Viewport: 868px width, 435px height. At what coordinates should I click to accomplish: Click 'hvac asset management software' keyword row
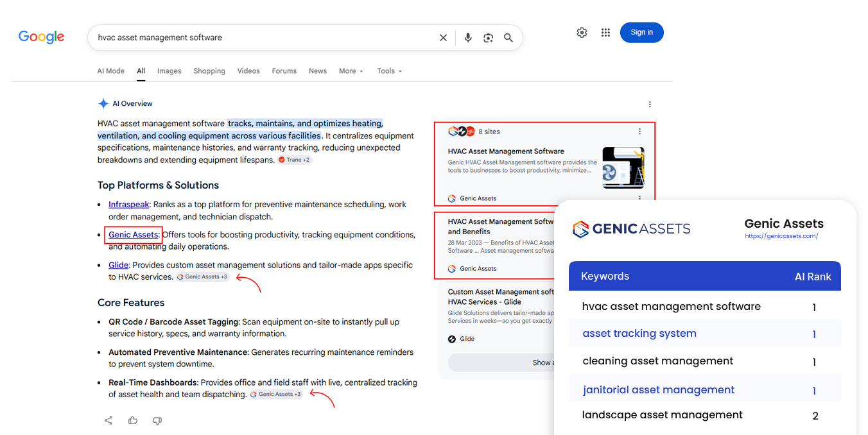point(705,307)
